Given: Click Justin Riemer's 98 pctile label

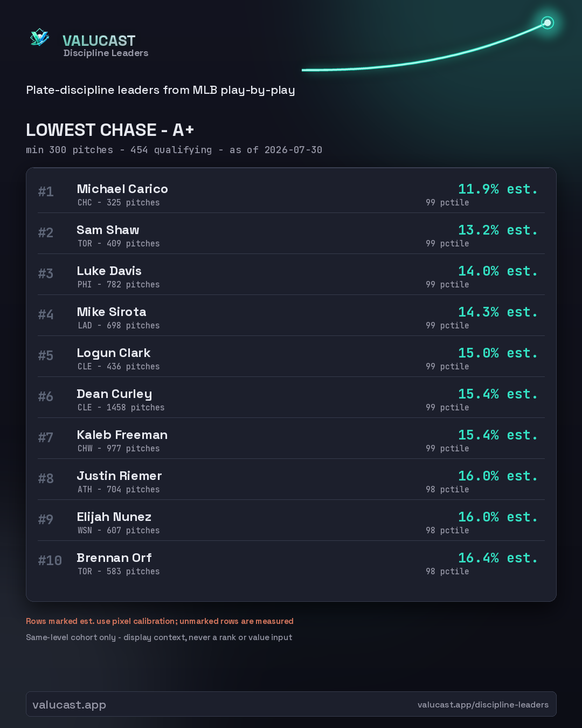Looking at the screenshot, I should tap(447, 490).
